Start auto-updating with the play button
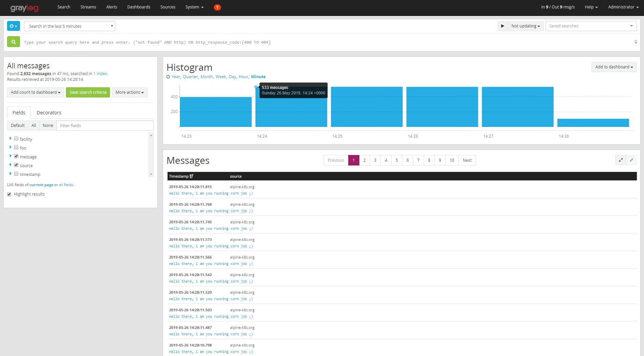Viewport: 644px width, 356px height. point(503,26)
